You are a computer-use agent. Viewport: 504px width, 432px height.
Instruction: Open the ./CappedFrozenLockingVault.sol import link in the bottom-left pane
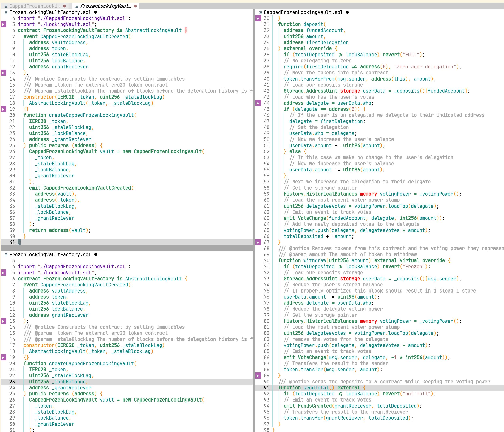click(x=83, y=267)
